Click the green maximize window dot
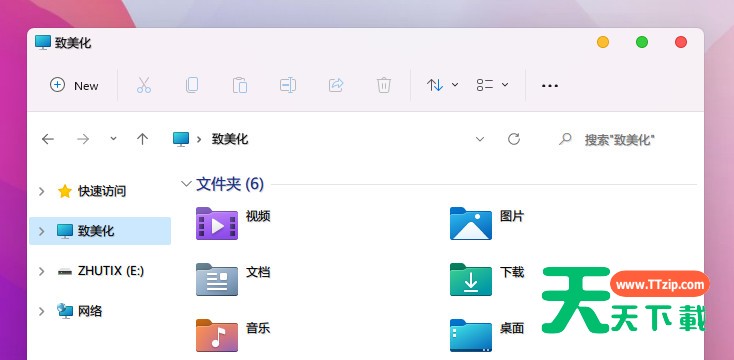This screenshot has height=360, width=734. [x=642, y=42]
